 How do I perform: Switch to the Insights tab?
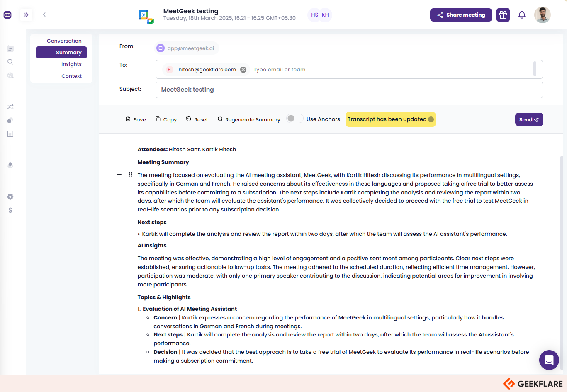click(x=71, y=64)
